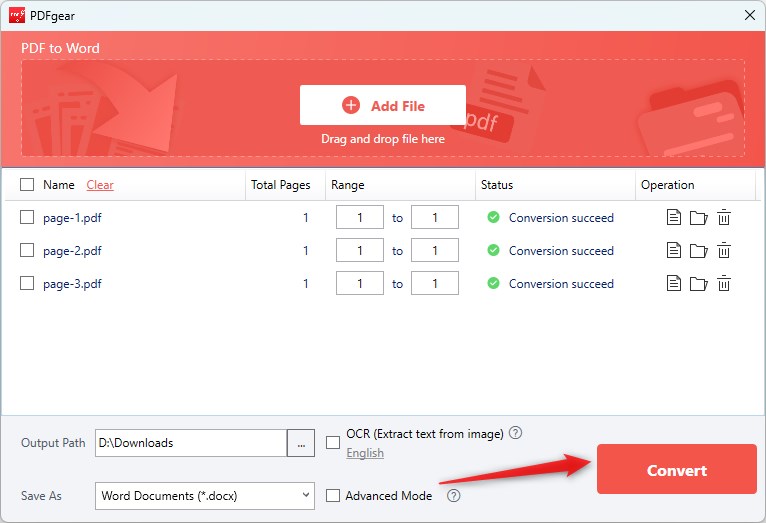This screenshot has width=766, height=523.
Task: Check the box for page-1.pdf
Action: (x=27, y=217)
